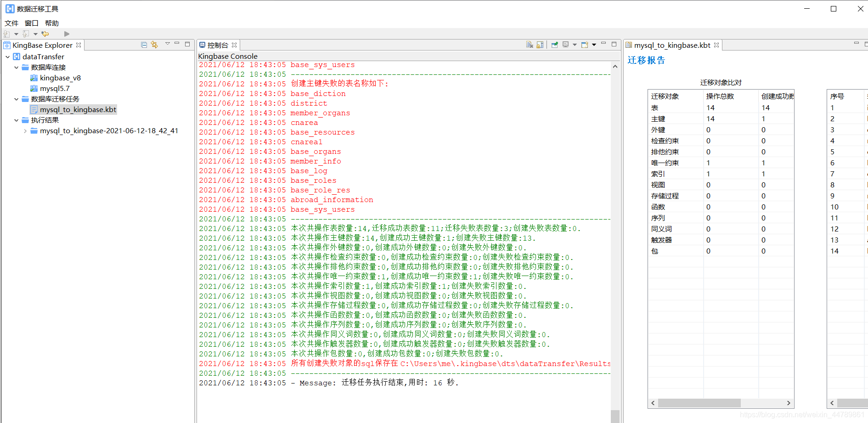Click the comparison table horizontal scrollbar thumb
Viewport: 868px width, 423px height.
tap(699, 403)
